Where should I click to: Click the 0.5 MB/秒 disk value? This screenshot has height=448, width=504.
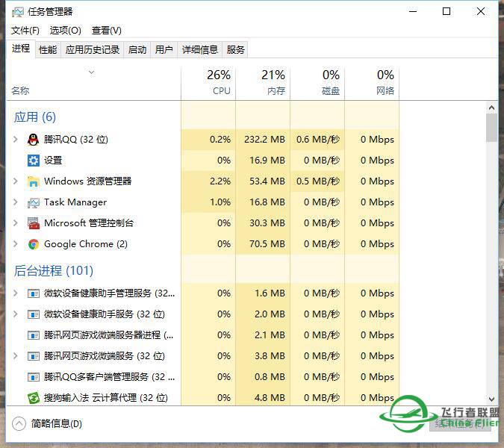(x=318, y=181)
